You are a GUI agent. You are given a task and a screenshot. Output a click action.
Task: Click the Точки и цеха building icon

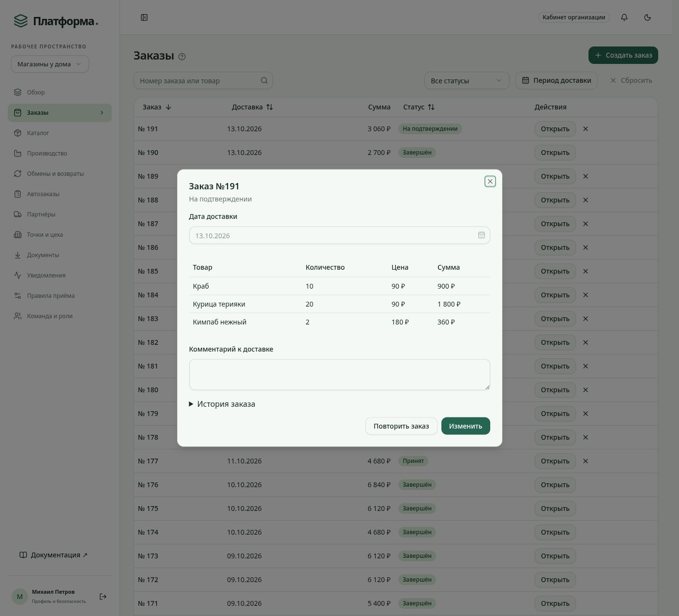(x=18, y=235)
